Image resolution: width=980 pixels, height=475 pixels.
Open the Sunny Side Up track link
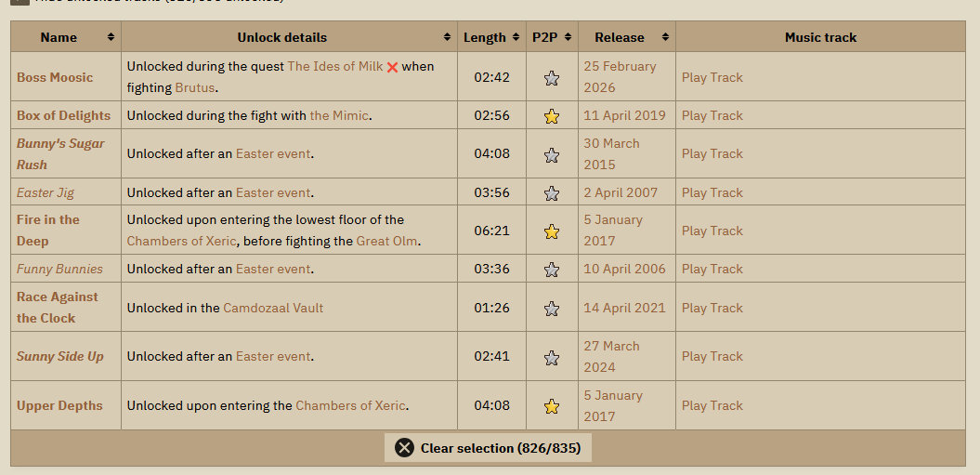(60, 356)
